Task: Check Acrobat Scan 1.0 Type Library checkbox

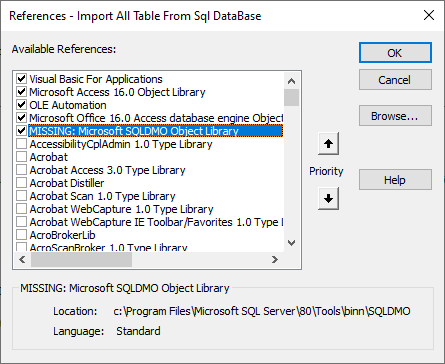Action: pos(21,196)
